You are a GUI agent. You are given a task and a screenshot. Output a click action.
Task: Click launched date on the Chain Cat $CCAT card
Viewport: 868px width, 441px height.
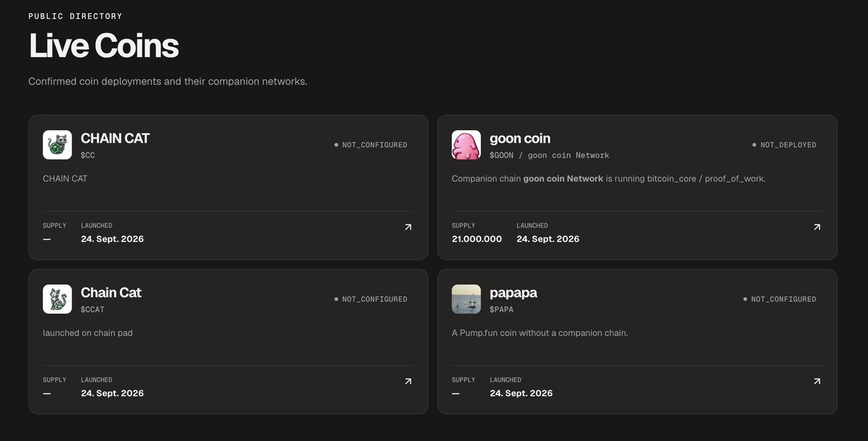tap(112, 393)
